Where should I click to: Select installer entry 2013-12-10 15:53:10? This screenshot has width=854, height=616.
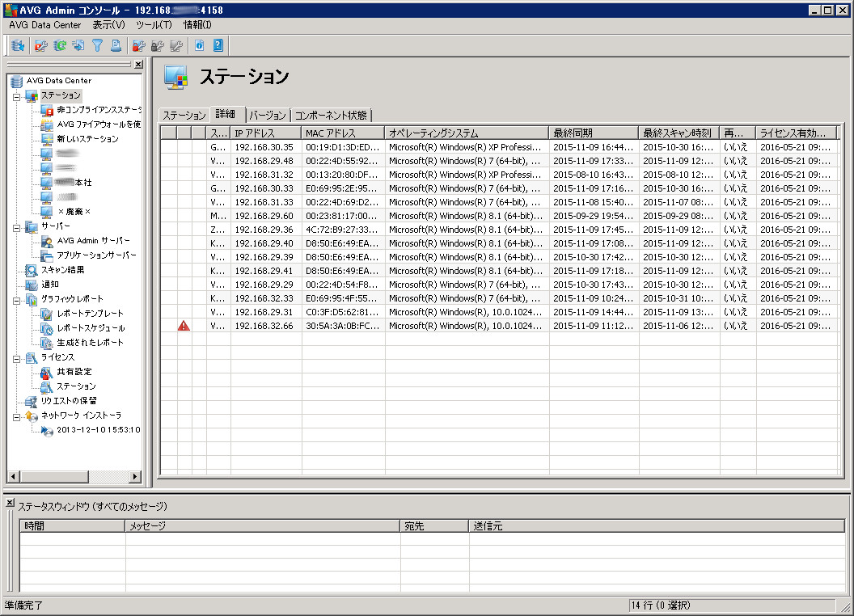tap(99, 430)
